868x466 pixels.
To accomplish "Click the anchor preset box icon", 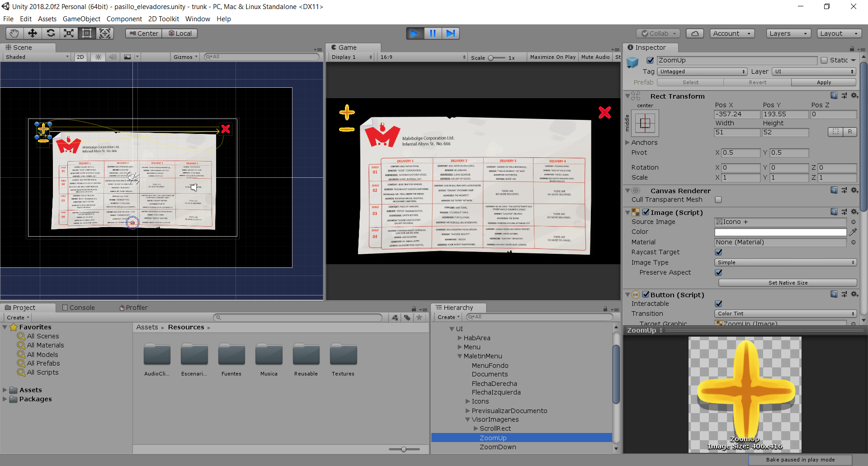I will [645, 123].
